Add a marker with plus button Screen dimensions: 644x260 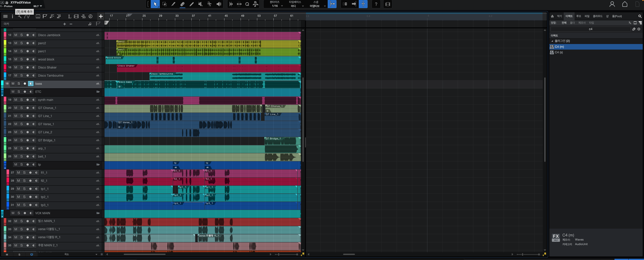pos(65,24)
